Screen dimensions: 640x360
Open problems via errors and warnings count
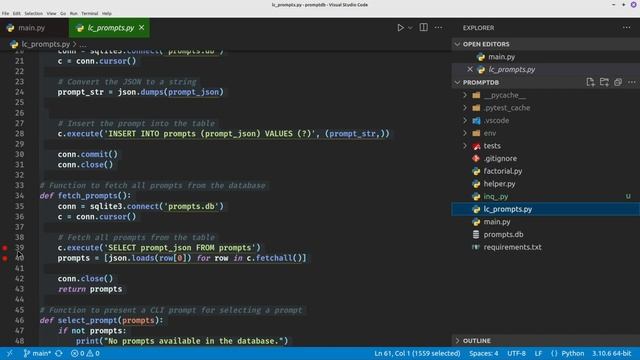[85, 353]
